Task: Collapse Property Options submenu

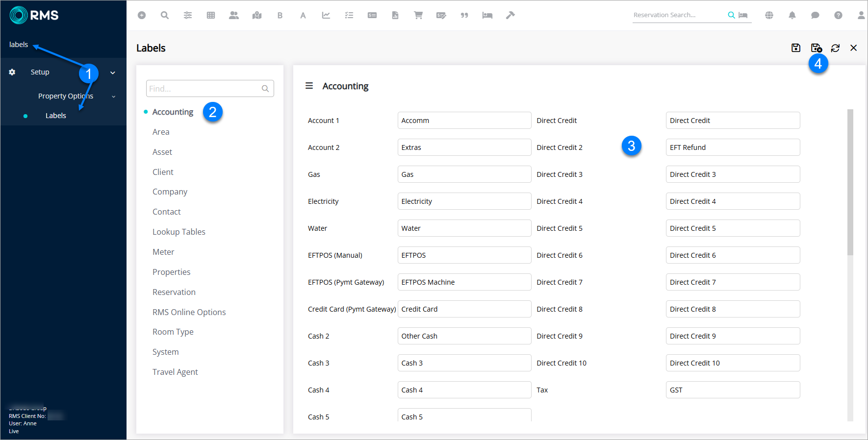Action: pos(114,97)
